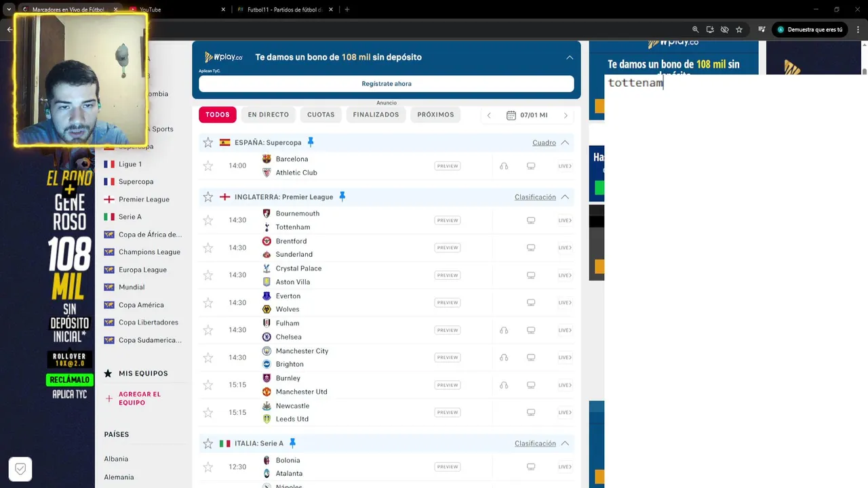
Task: Favorite the Brentford vs Sunderland match
Action: 208,247
